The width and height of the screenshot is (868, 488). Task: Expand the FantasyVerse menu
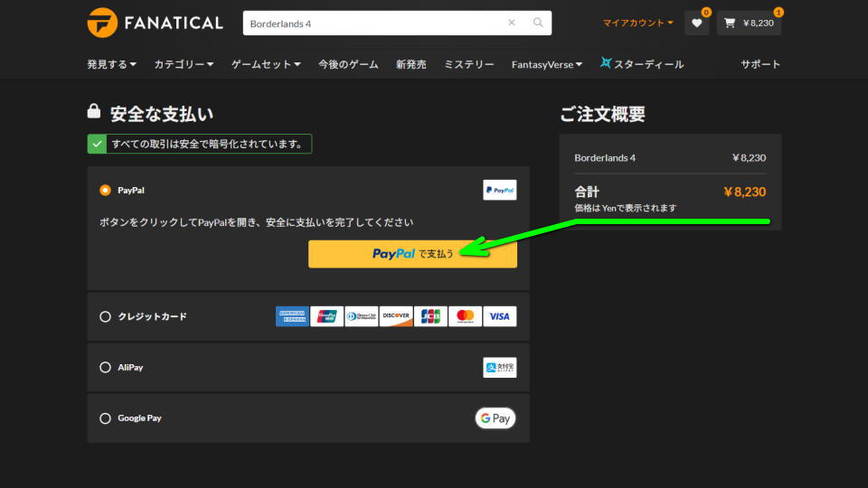(546, 64)
